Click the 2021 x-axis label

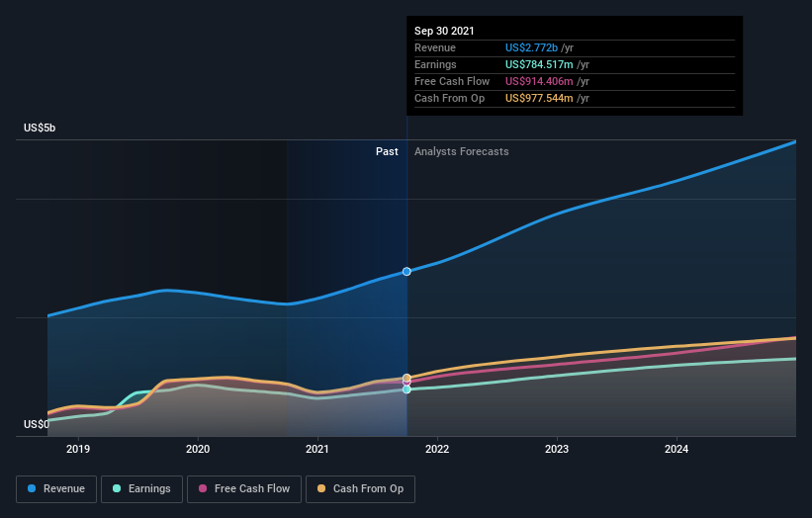point(317,449)
